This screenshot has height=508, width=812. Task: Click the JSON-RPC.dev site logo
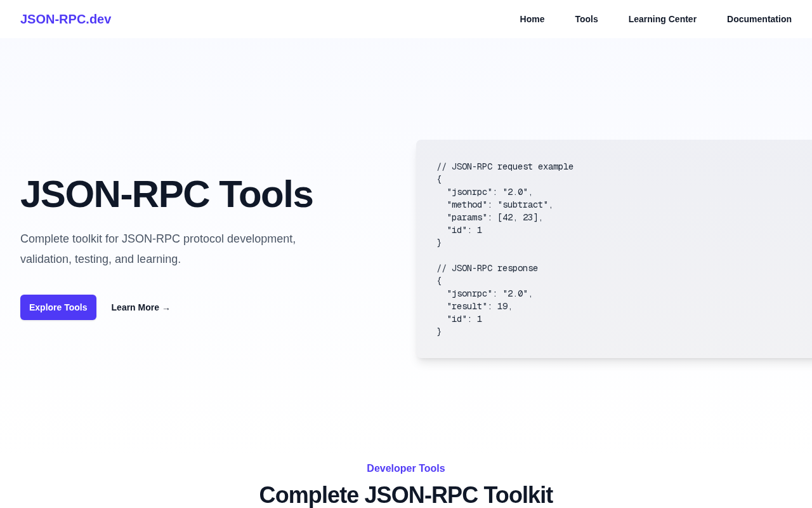point(65,19)
